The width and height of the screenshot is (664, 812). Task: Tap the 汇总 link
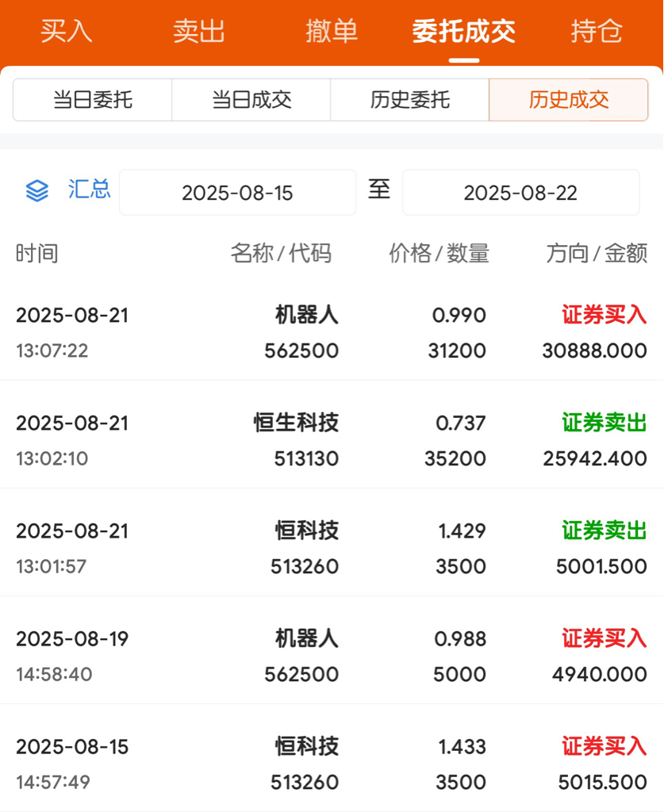pos(90,190)
